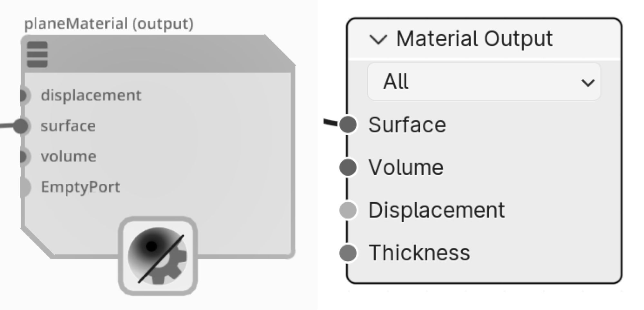Click the Displacement label in Material Output
Image resolution: width=644 pixels, height=310 pixels.
(x=437, y=210)
